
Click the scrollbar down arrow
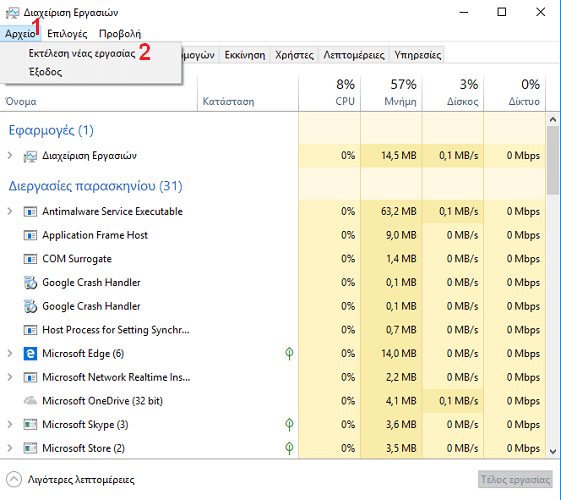pos(553,451)
